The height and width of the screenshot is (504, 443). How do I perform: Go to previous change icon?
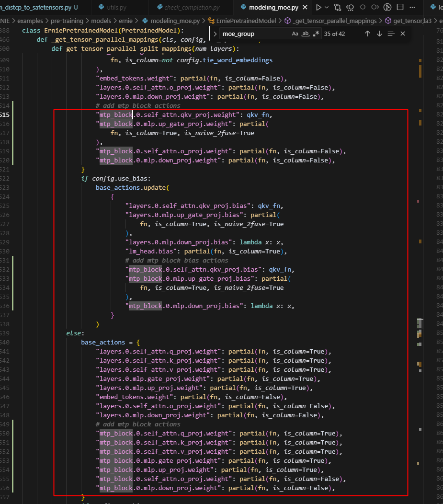(x=363, y=8)
